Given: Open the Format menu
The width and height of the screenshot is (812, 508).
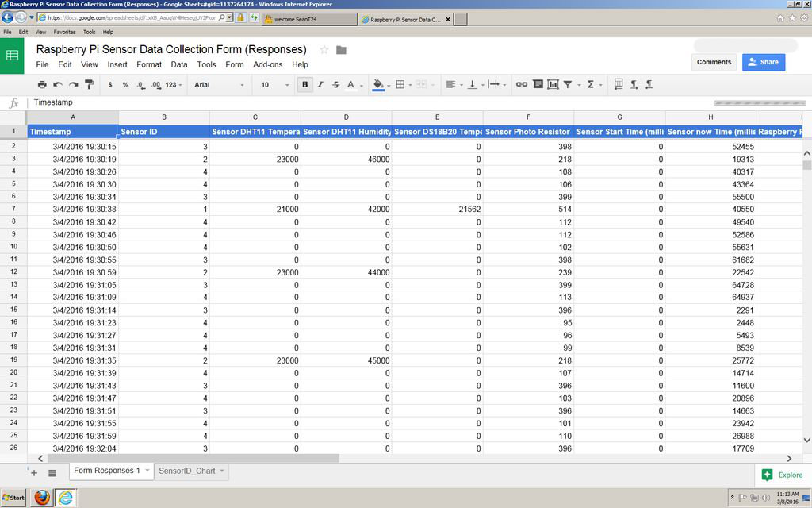Looking at the screenshot, I should pyautogui.click(x=149, y=65).
